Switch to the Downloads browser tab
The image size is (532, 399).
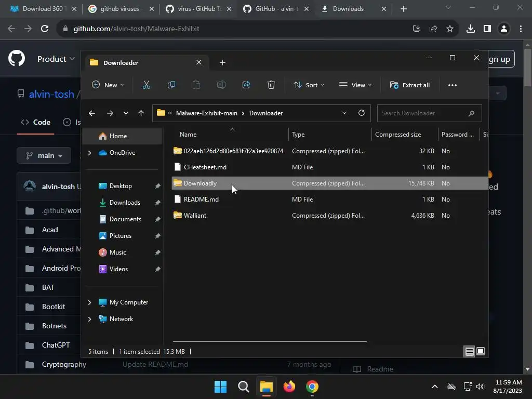[x=354, y=9]
